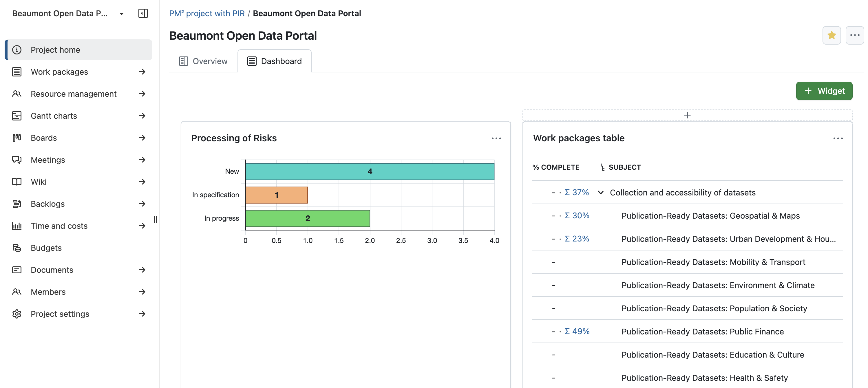This screenshot has height=388, width=868.
Task: Open Publication-Ready Datasets: Urban Development & Hou...
Action: click(728, 239)
